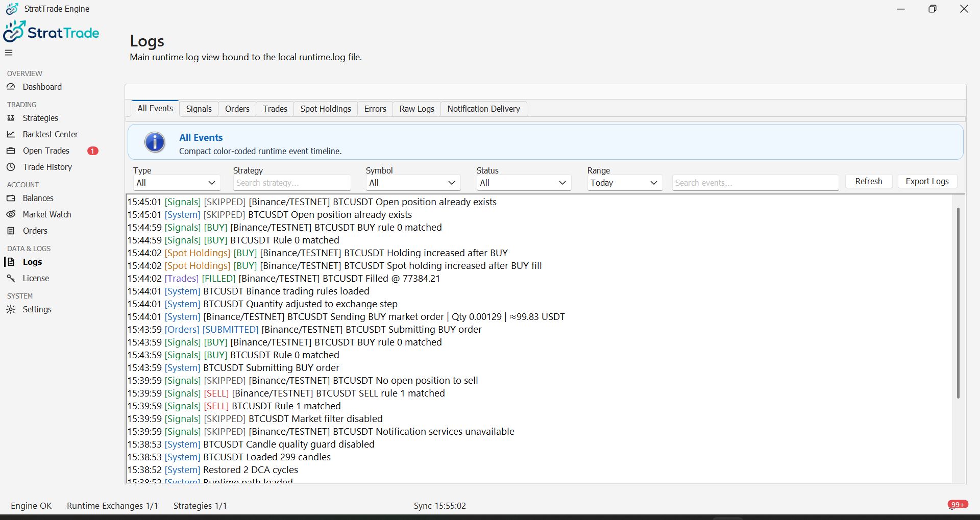Click the Runtime Exchanges 1/1 status
The width and height of the screenshot is (980, 520).
(112, 506)
